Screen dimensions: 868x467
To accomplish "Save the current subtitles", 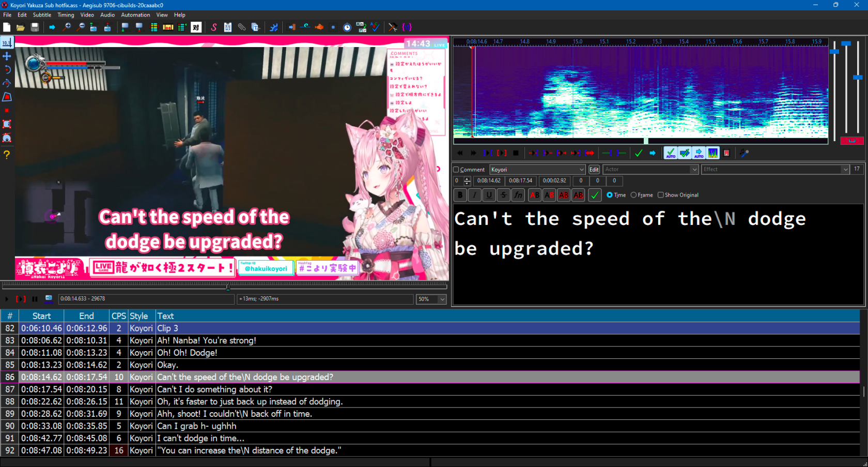I will coord(35,27).
